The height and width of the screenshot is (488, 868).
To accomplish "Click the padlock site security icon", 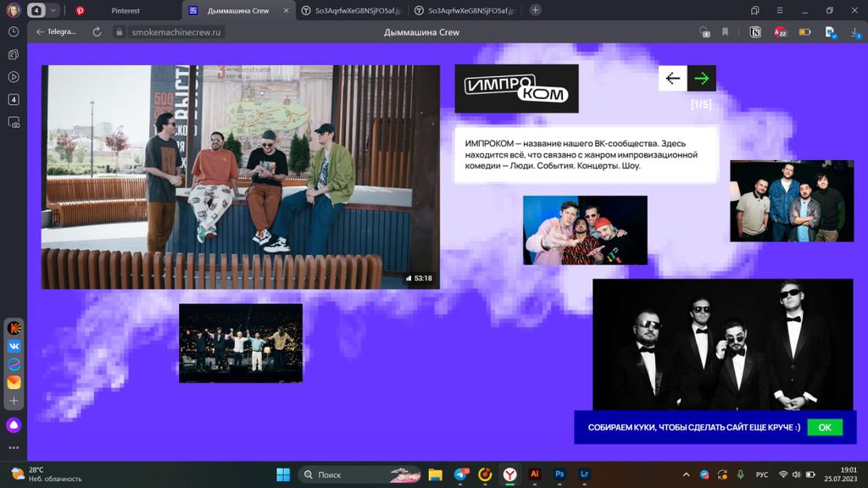I will 119,32.
